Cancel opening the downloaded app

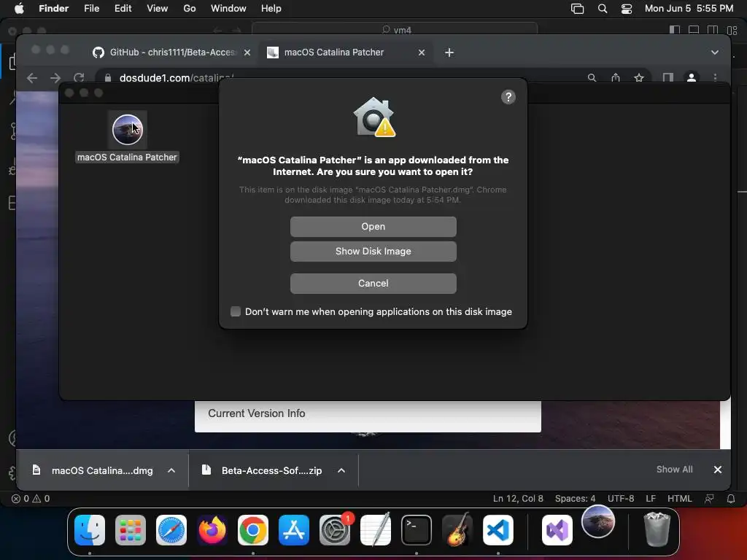[x=373, y=284]
